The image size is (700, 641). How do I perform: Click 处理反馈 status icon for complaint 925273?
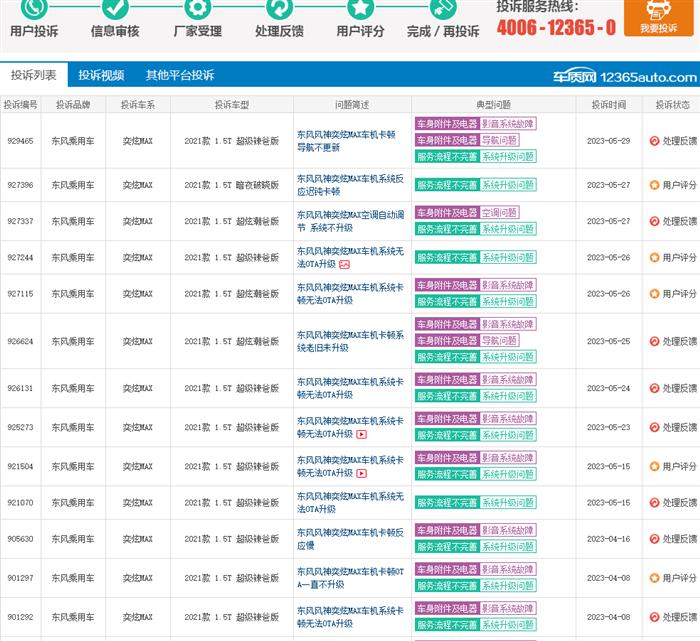click(x=654, y=427)
